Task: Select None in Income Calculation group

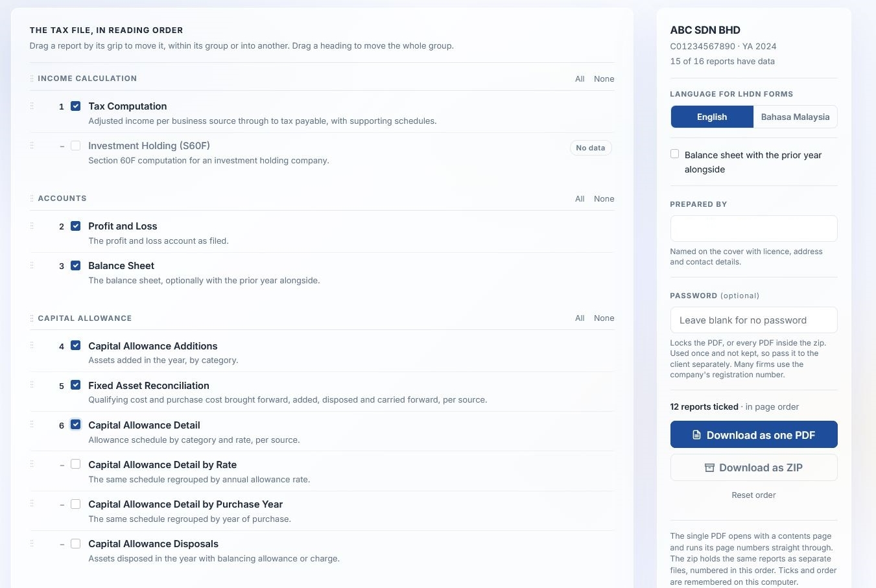Action: tap(604, 79)
